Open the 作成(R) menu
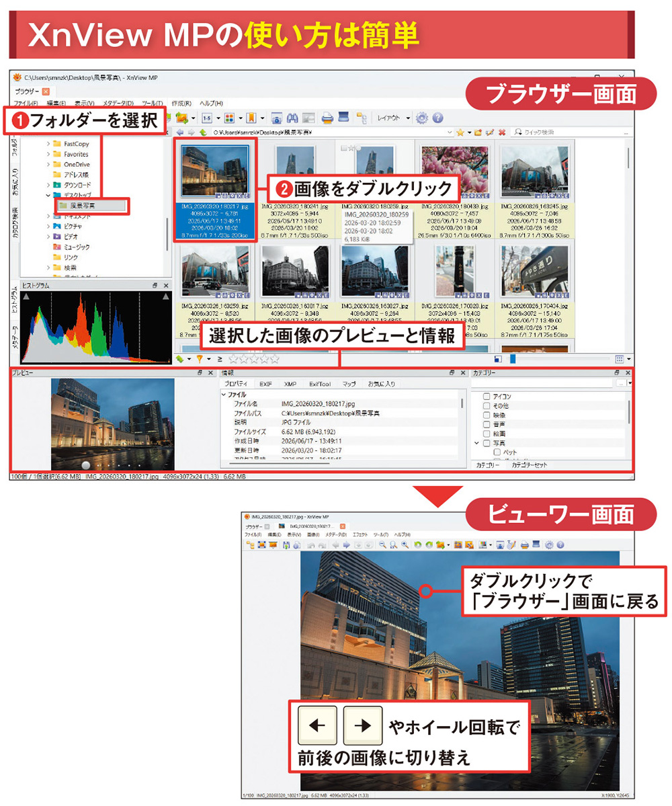672x806 pixels. [181, 104]
